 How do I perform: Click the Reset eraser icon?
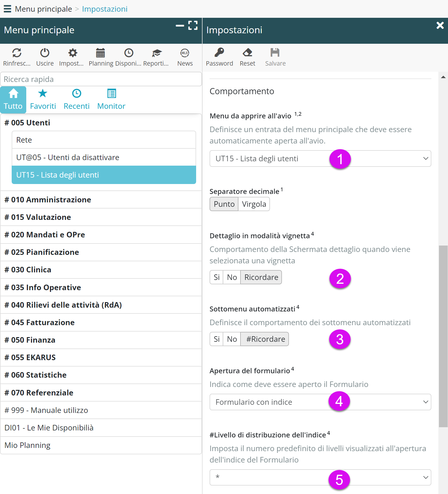(x=247, y=53)
